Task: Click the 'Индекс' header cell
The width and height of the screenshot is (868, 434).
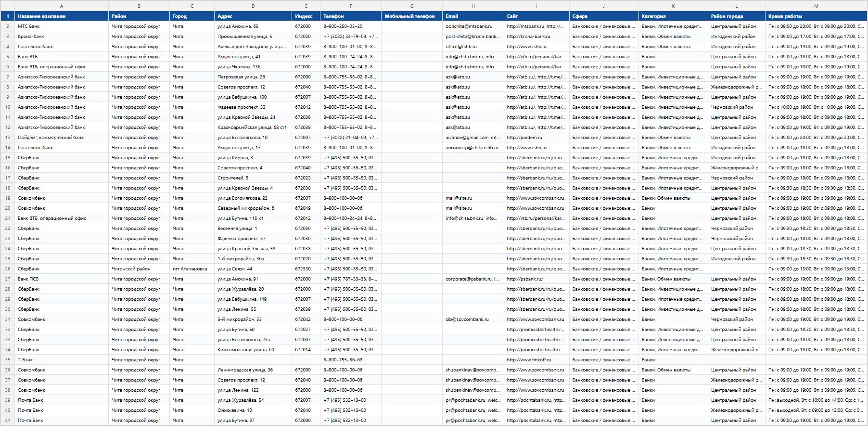Action: tap(306, 16)
